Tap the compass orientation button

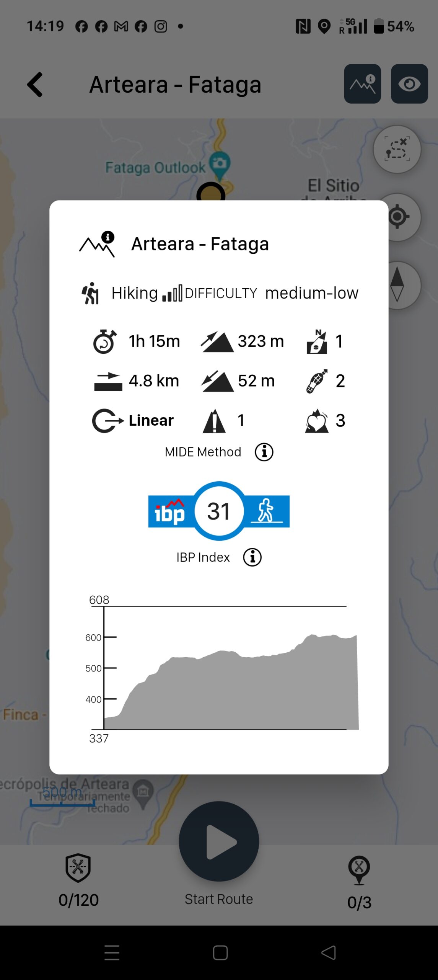click(398, 285)
